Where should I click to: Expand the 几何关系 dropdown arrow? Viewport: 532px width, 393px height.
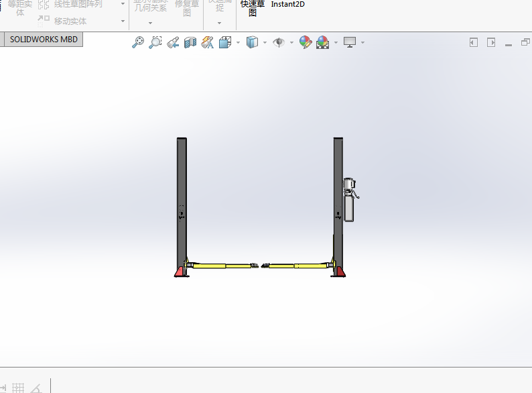[x=150, y=23]
